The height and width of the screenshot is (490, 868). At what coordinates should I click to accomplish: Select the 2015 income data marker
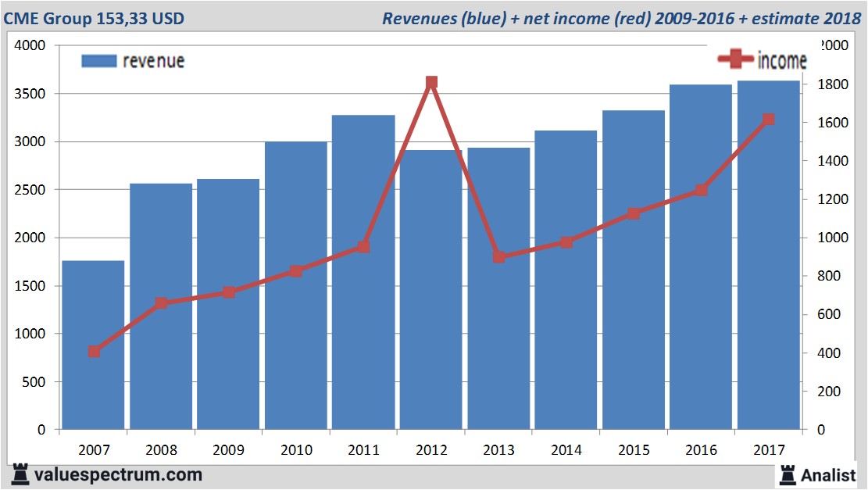tap(634, 213)
